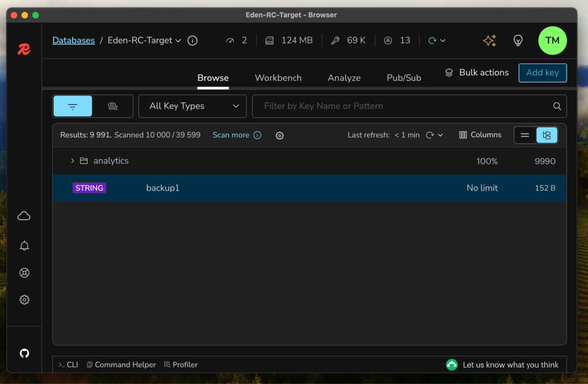
Task: Switch to Search by Values mode
Action: 113,106
